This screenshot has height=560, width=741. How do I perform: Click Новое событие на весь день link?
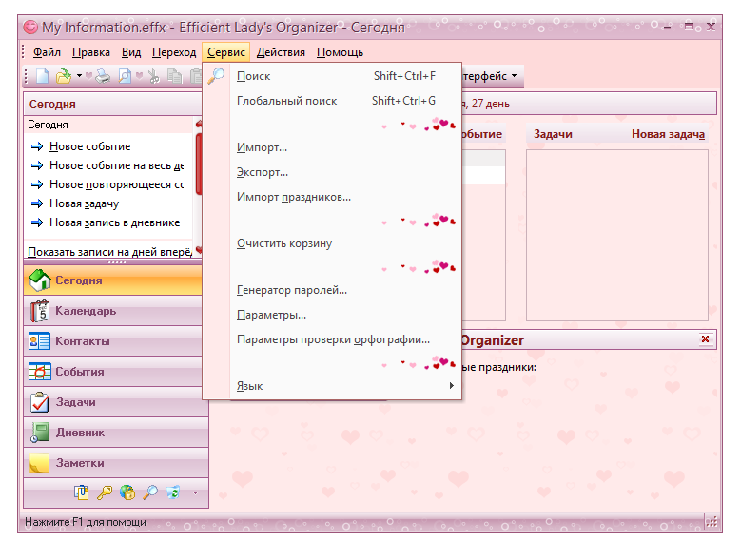pos(117,165)
